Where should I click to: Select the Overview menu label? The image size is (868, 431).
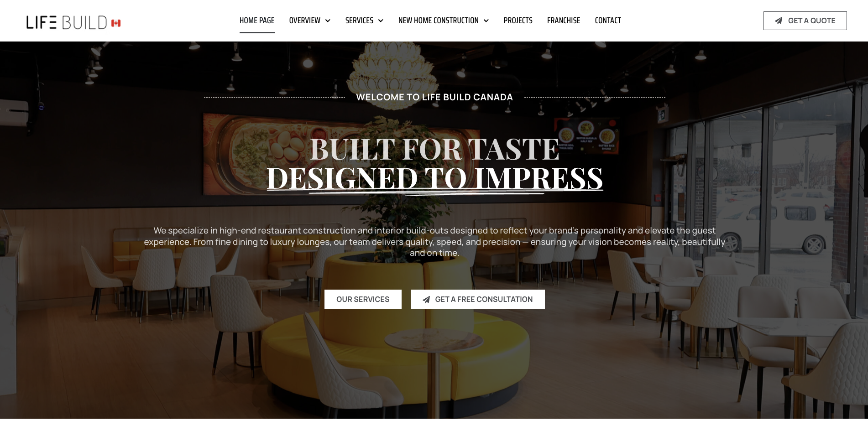click(305, 21)
